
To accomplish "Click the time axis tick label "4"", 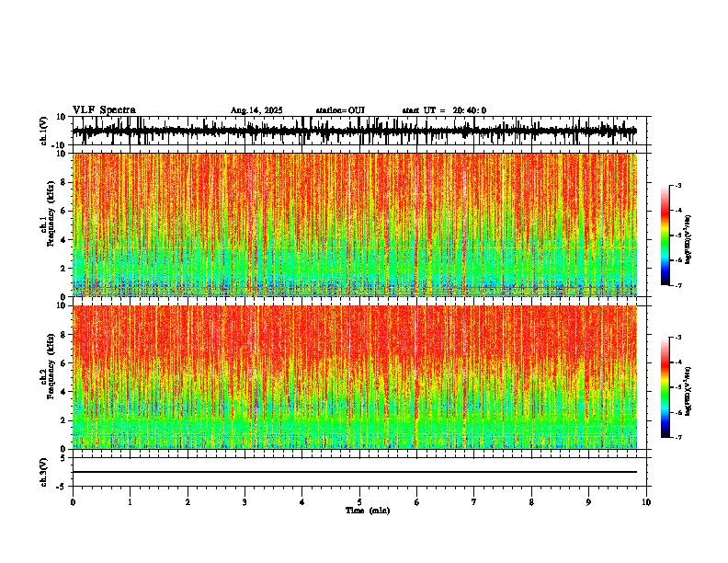I will 302,501.
